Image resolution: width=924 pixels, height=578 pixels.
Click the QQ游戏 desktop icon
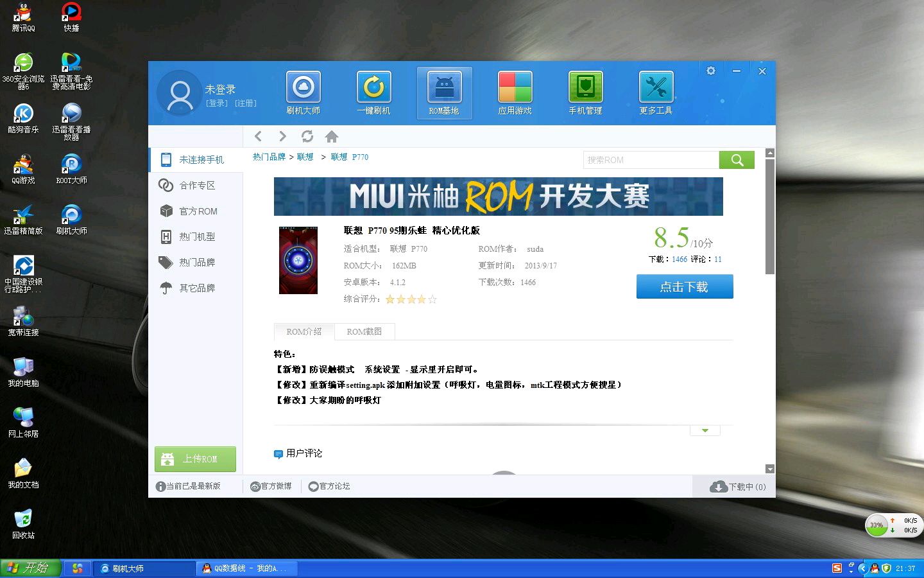[x=24, y=169]
